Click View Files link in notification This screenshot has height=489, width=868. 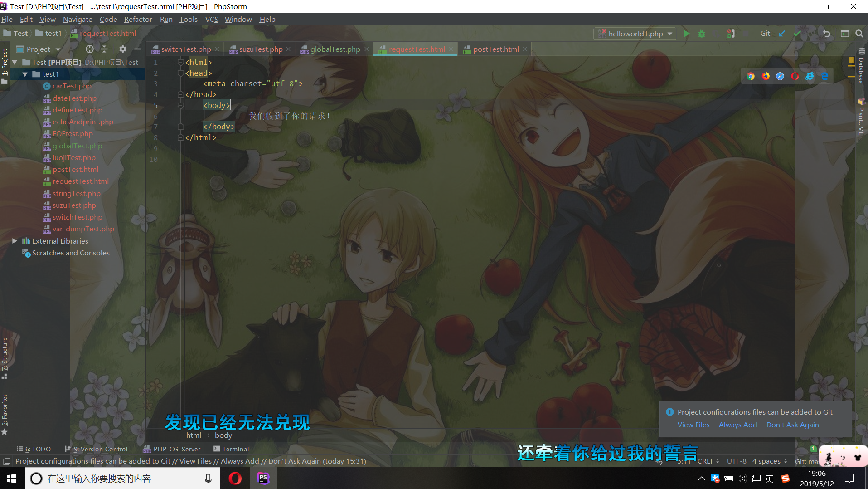click(x=693, y=425)
